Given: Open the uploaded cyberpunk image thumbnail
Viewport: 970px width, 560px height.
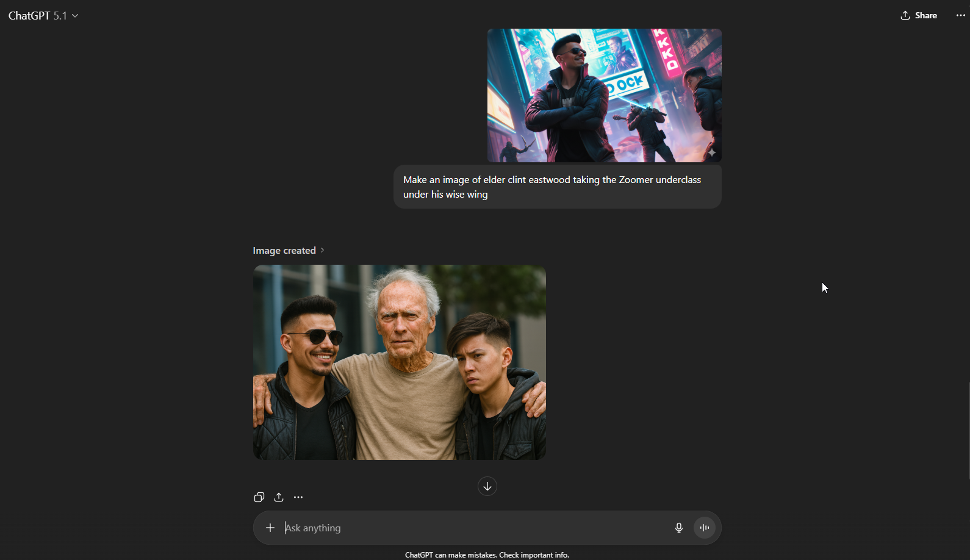Looking at the screenshot, I should click(604, 95).
